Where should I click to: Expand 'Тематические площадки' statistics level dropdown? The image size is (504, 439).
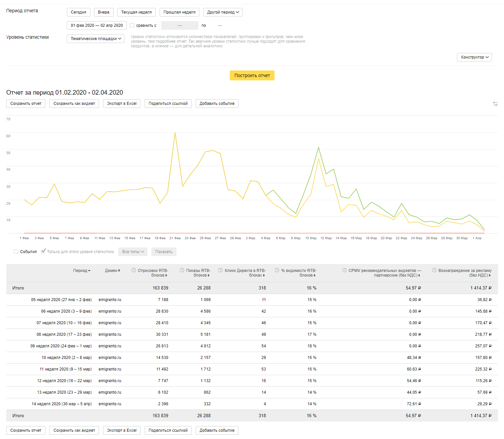96,39
